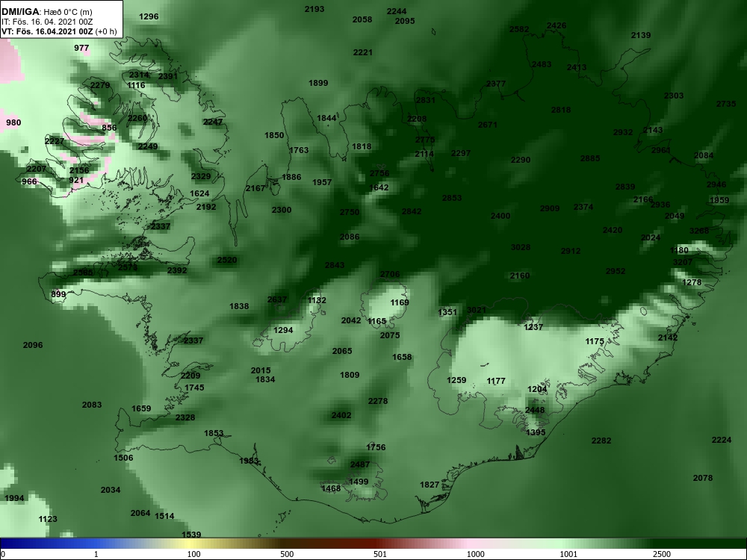Select the value 2735 at the right edge
The width and height of the screenshot is (747, 560).
coord(726,104)
